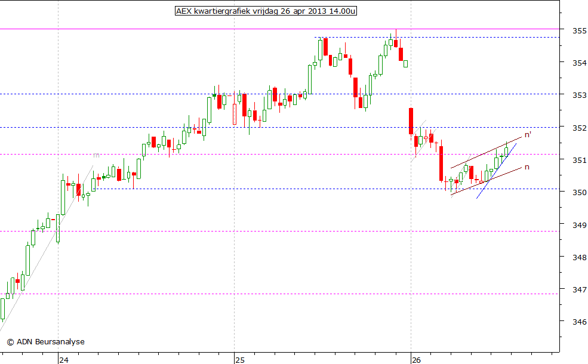Select the 355 price axis label

580,31
